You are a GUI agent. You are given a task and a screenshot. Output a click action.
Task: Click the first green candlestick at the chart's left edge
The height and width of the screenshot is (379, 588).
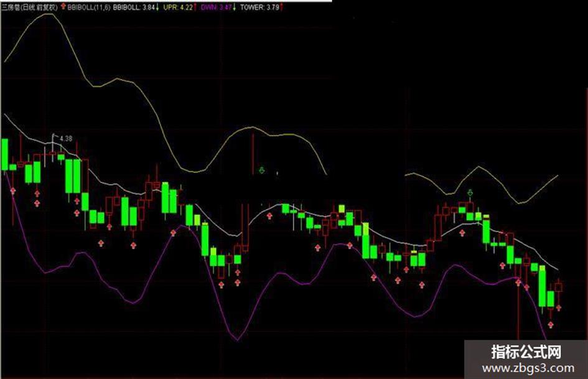click(x=4, y=156)
